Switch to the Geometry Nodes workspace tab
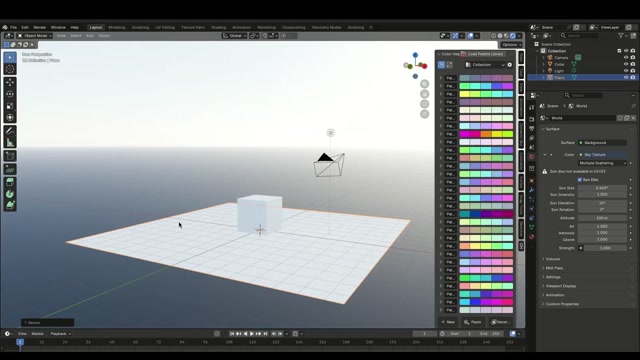The width and height of the screenshot is (640, 360). (326, 27)
